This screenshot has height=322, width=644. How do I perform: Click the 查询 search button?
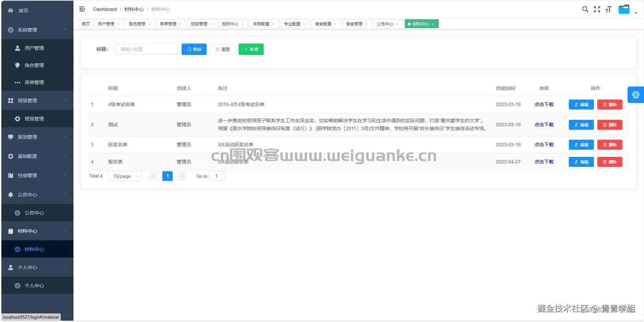[x=194, y=49]
